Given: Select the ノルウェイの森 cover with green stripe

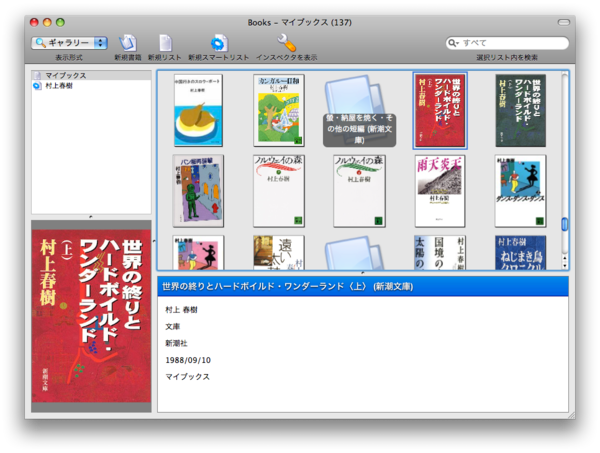Looking at the screenshot, I should point(359,191).
